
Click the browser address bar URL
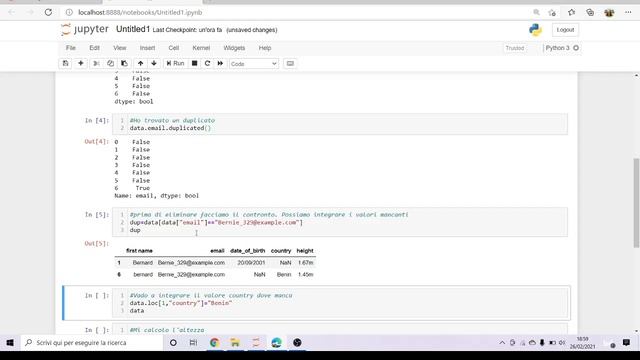point(140,12)
